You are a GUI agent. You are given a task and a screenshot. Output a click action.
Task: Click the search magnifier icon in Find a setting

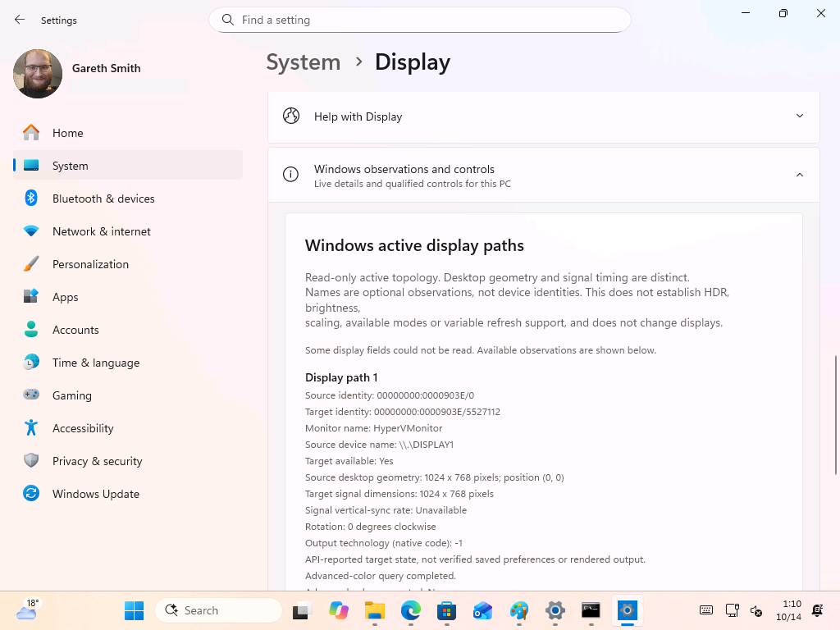(x=228, y=20)
